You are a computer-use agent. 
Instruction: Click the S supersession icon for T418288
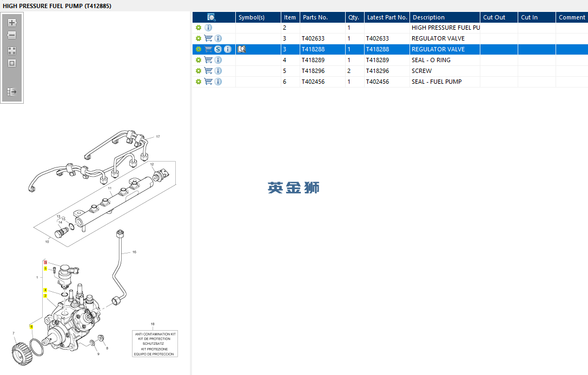click(218, 49)
